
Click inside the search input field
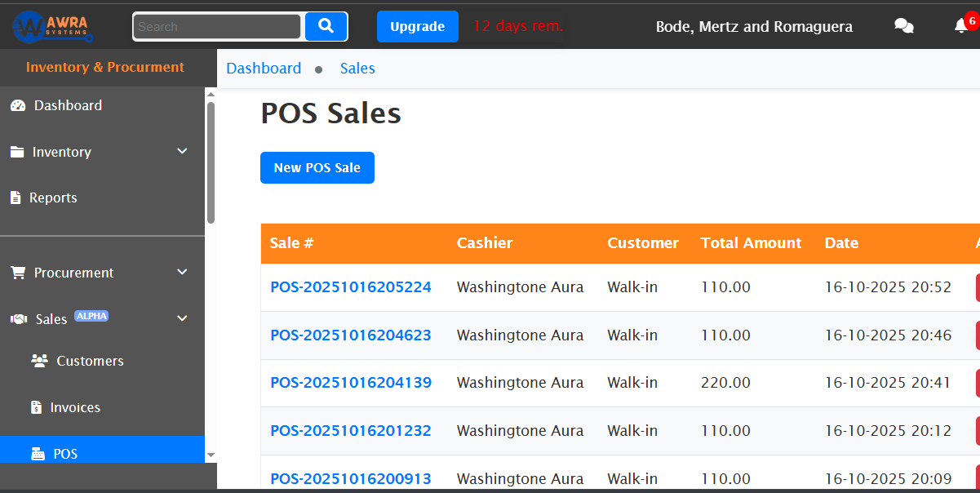[x=216, y=26]
